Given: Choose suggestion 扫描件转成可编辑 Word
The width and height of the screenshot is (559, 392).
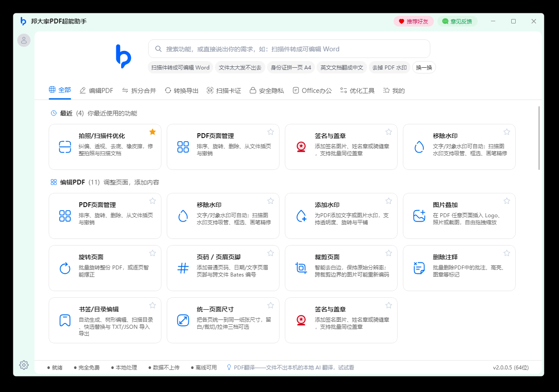Looking at the screenshot, I should coord(180,67).
